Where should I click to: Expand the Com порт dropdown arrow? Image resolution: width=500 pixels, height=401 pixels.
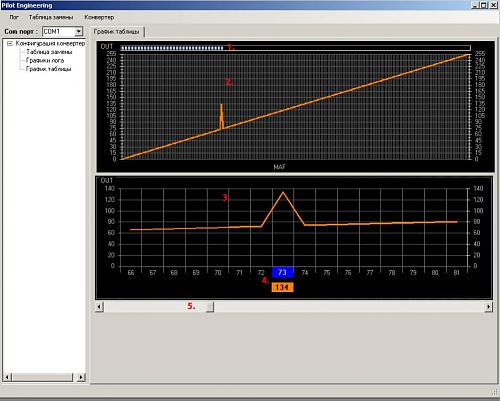(x=78, y=32)
